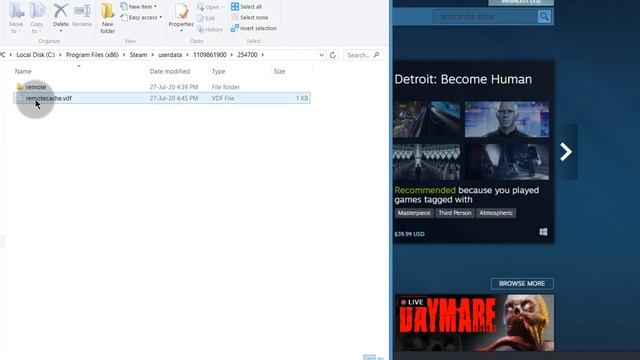Screen dimensions: 640x360
Task: Click the History ribbon button
Action: click(x=210, y=29)
